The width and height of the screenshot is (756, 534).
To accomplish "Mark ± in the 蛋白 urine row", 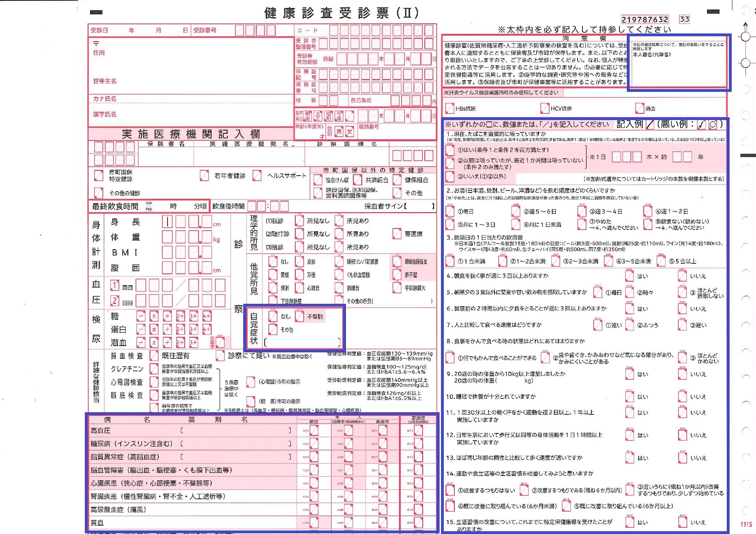I will click(x=154, y=329).
